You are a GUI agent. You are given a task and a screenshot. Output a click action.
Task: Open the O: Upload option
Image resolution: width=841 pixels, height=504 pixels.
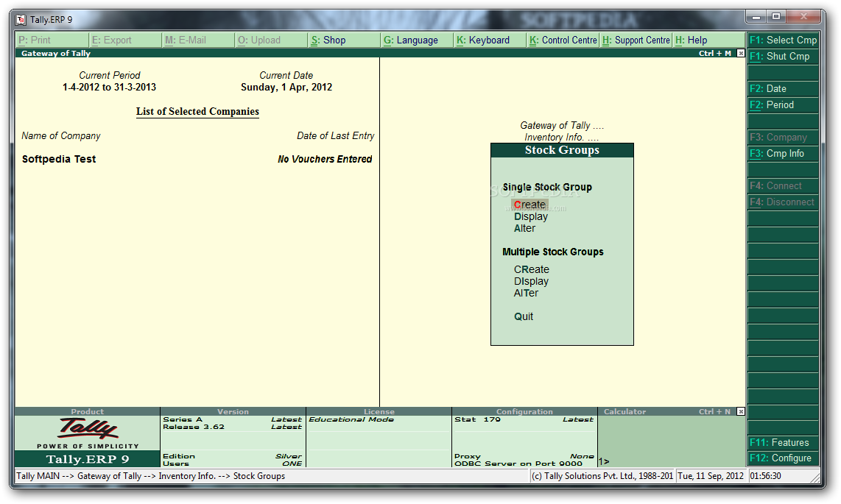(272, 40)
